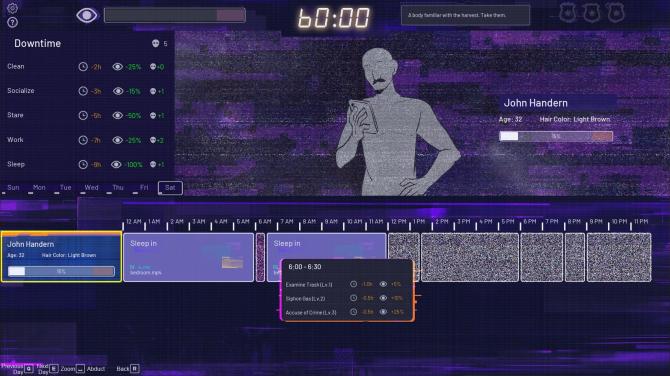The width and height of the screenshot is (670, 376).
Task: Click the skull icon in Stare row
Action: 153,115
